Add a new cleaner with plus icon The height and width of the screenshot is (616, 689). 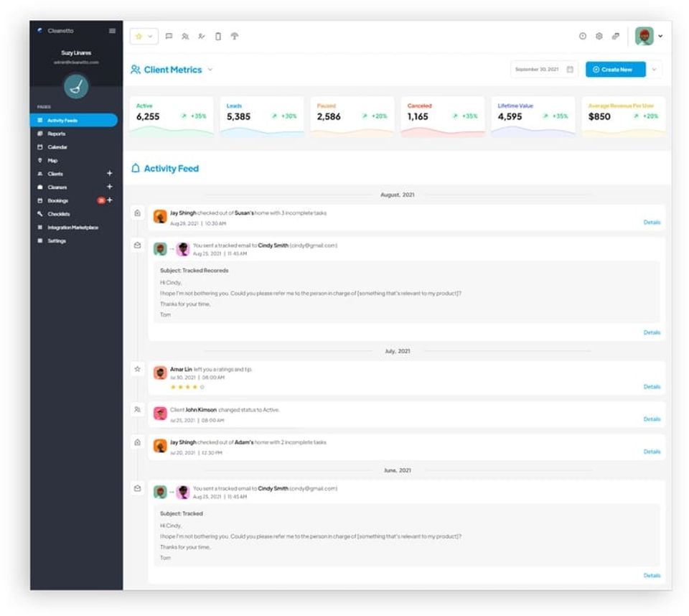pyautogui.click(x=109, y=187)
